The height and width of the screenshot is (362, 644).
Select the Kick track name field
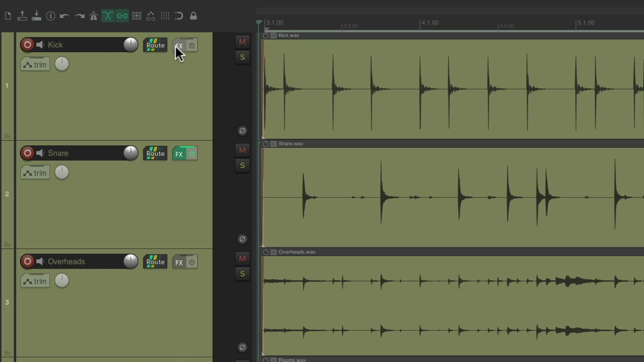(84, 45)
